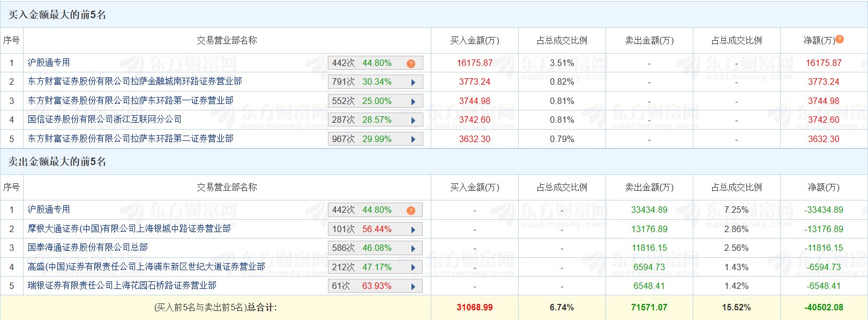Open 摩根大通证券上海银城中路证券营业部 link
Image resolution: width=868 pixels, height=320 pixels.
[x=129, y=228]
